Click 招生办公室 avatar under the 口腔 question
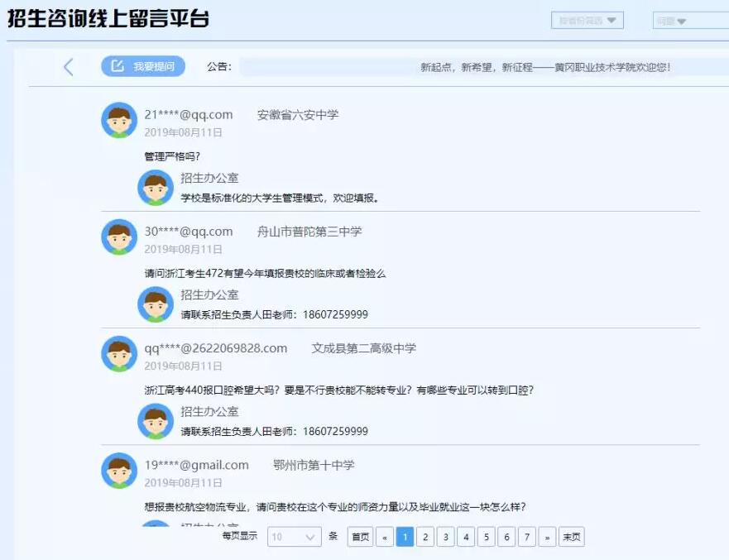The height and width of the screenshot is (560, 729). coord(156,421)
